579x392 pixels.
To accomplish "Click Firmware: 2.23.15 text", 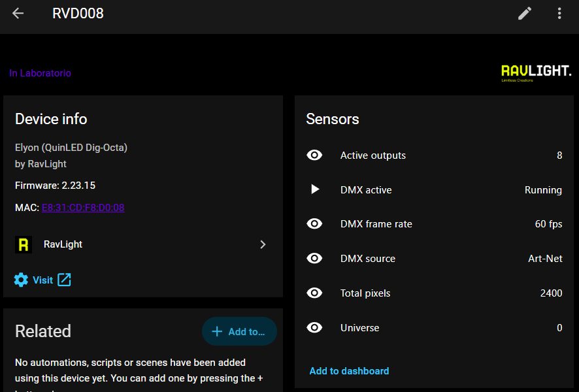I will (55, 186).
